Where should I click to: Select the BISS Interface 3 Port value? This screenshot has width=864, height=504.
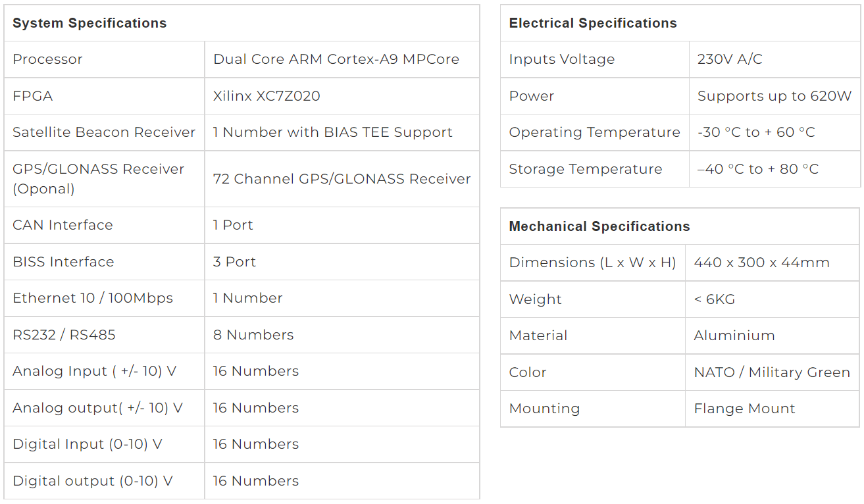(x=234, y=262)
